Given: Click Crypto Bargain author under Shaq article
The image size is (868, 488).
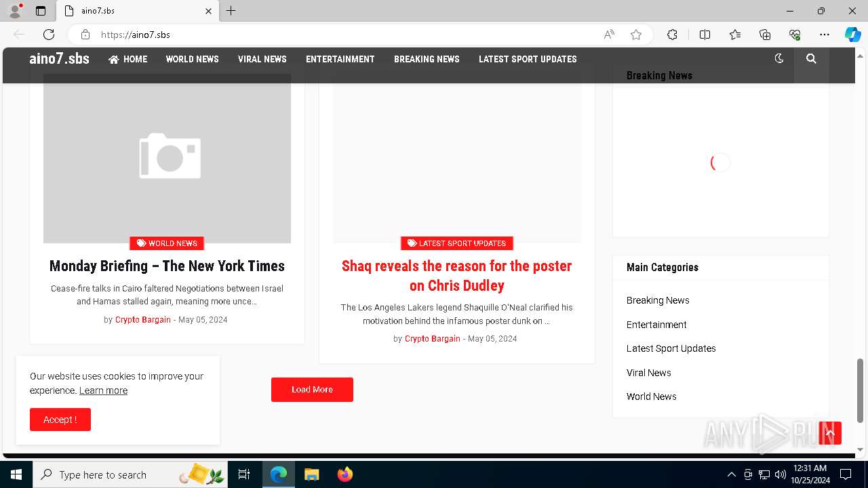Looking at the screenshot, I should click(x=432, y=339).
